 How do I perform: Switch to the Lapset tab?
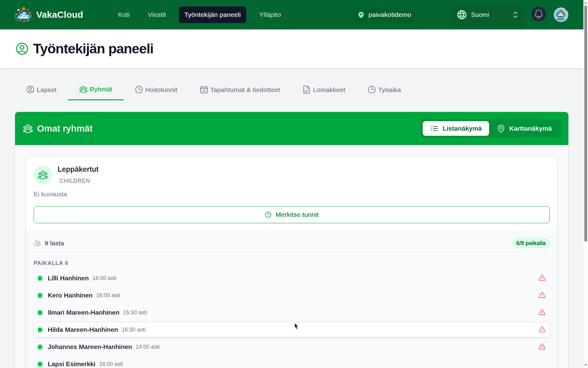41,90
